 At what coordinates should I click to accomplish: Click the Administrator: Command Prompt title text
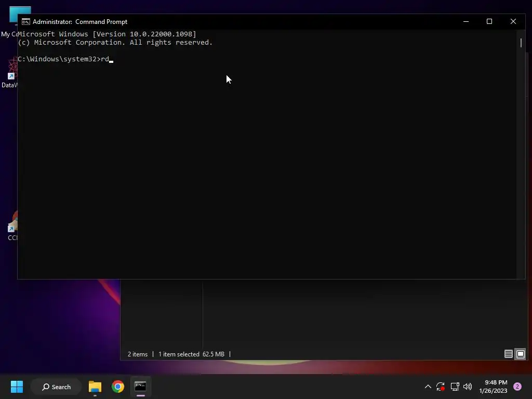pos(80,22)
